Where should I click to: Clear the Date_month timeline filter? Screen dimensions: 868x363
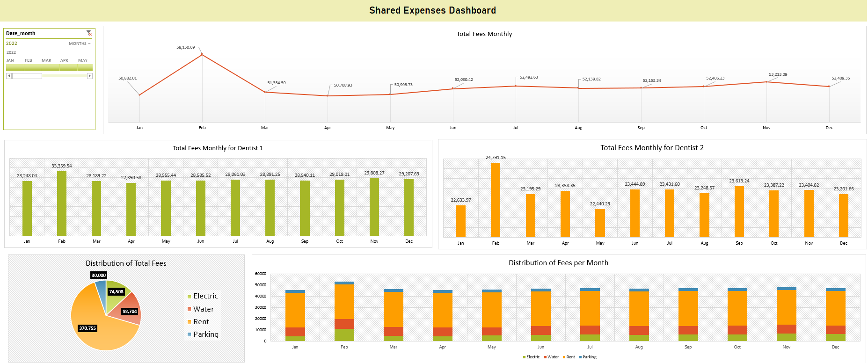pyautogui.click(x=89, y=33)
